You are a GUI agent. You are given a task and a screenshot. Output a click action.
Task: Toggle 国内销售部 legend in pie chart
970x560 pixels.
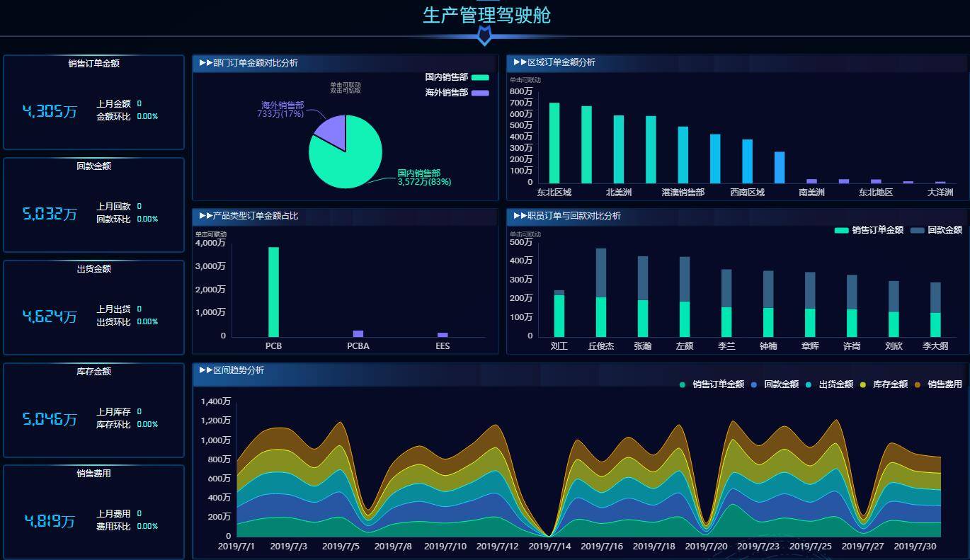[479, 77]
